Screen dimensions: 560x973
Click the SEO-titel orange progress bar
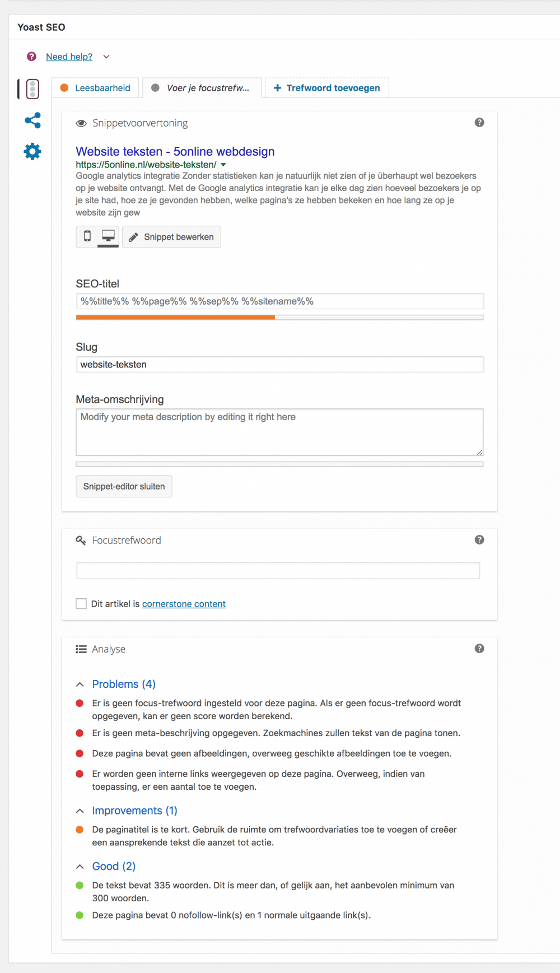[175, 318]
